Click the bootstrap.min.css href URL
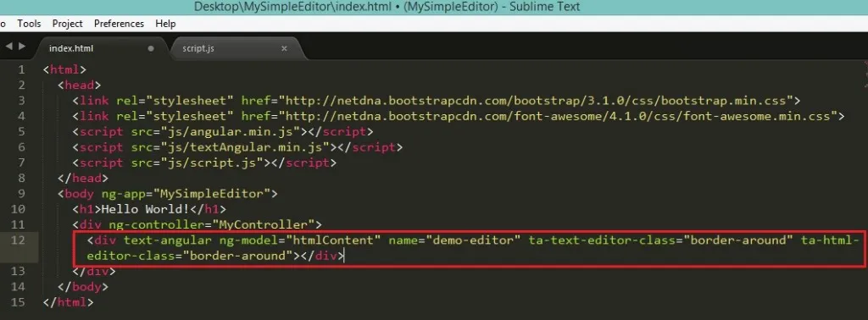 (x=537, y=101)
